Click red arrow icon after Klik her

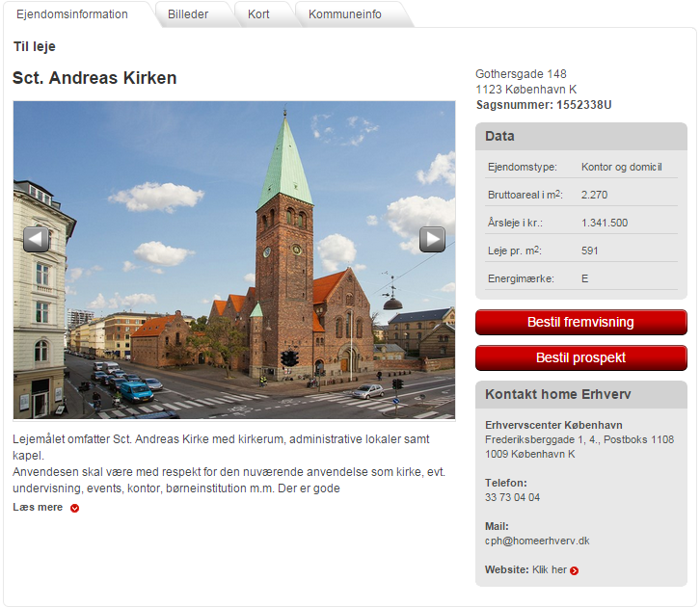coord(574,570)
